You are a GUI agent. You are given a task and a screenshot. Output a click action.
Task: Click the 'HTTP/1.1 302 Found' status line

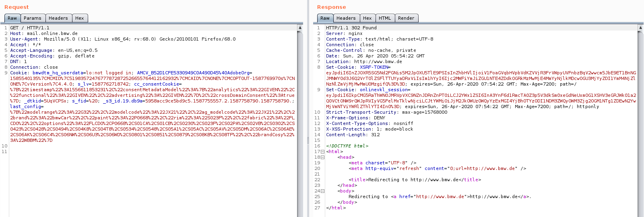click(x=351, y=28)
